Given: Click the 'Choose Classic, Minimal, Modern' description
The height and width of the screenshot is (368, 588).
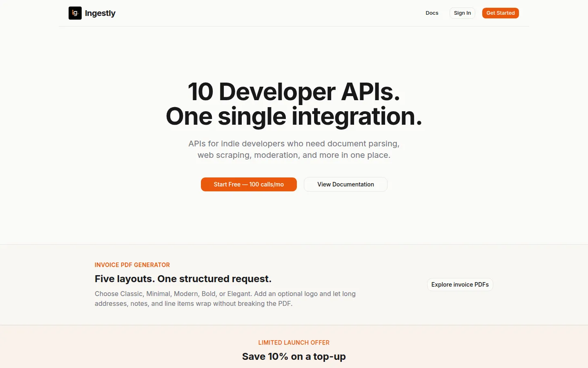Looking at the screenshot, I should click(225, 298).
